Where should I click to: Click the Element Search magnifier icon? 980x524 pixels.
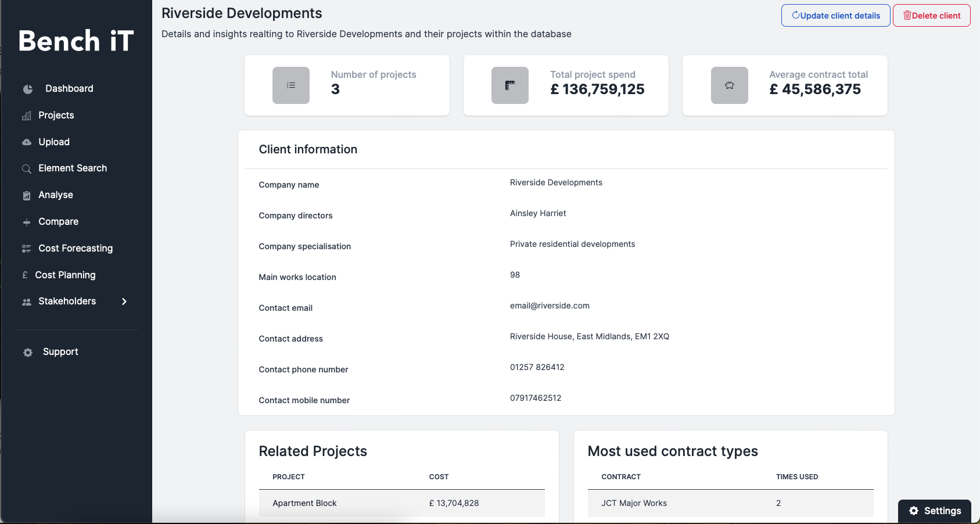tap(27, 169)
